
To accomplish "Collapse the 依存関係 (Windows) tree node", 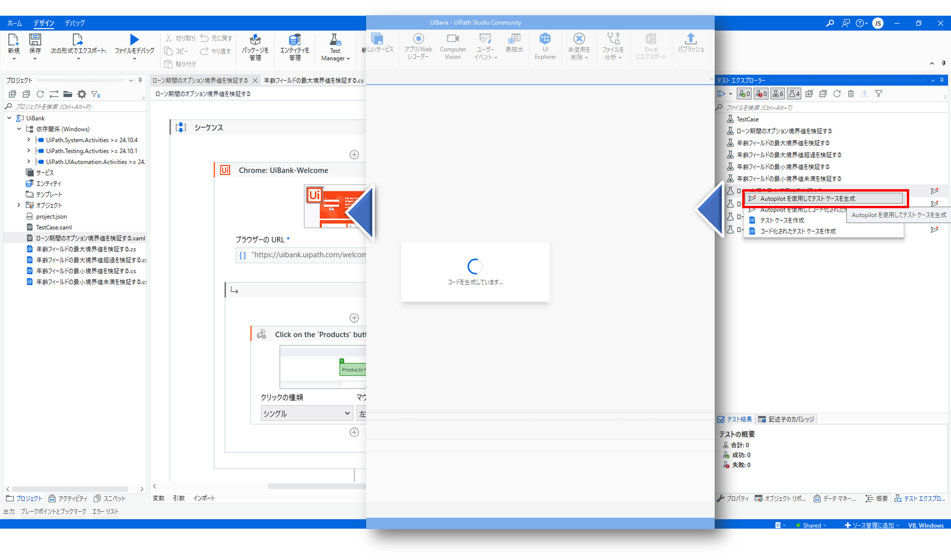I will coord(19,129).
